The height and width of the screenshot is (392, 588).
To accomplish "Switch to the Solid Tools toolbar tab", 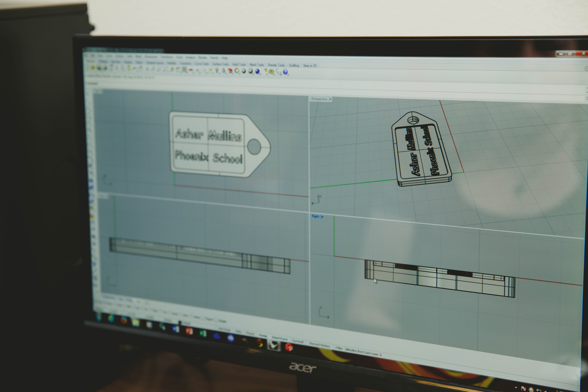I will pos(239,65).
